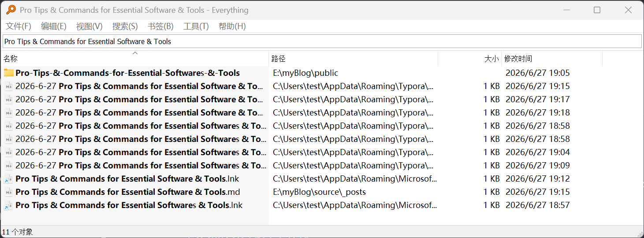Image resolution: width=644 pixels, height=238 pixels.
Task: Maximize the Everything window
Action: [x=597, y=10]
